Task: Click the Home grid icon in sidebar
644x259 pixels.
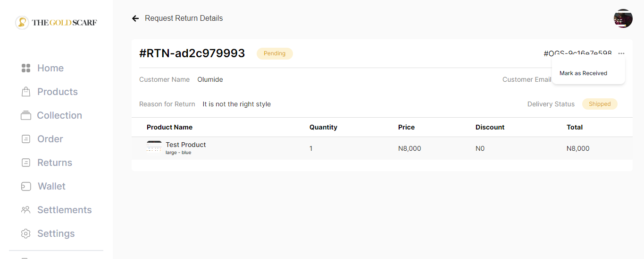Action: [26, 68]
